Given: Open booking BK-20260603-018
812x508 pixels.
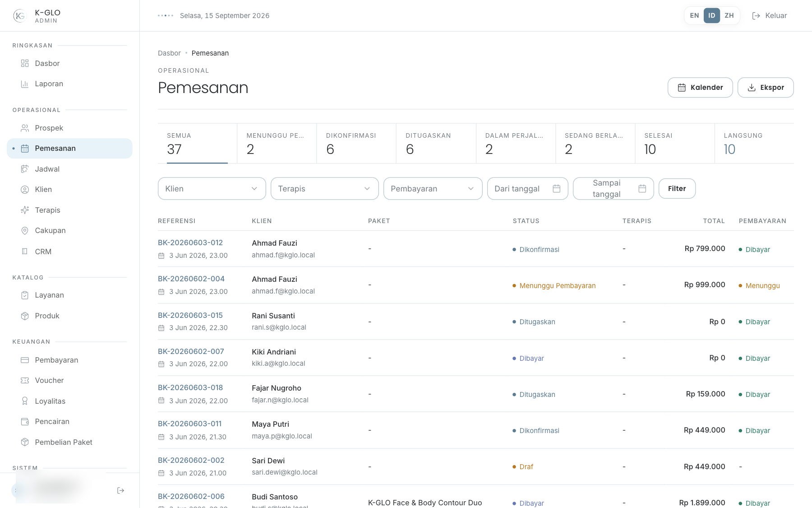Looking at the screenshot, I should click(190, 387).
